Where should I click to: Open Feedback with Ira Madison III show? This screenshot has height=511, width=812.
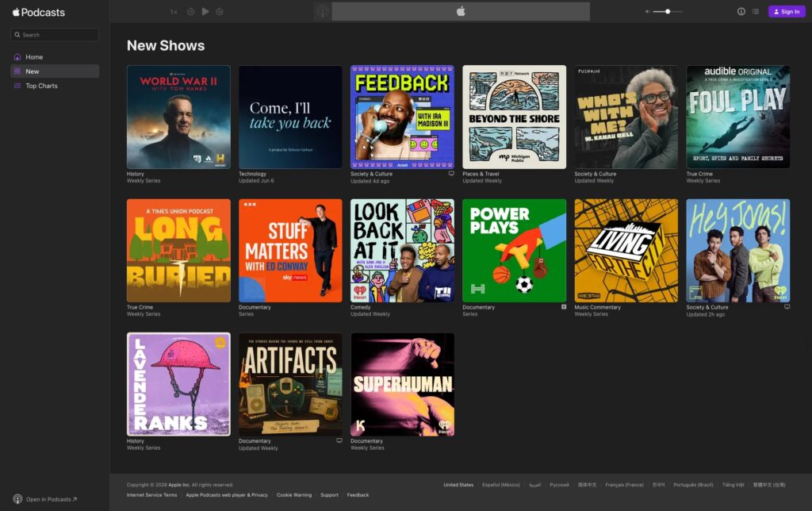(402, 117)
